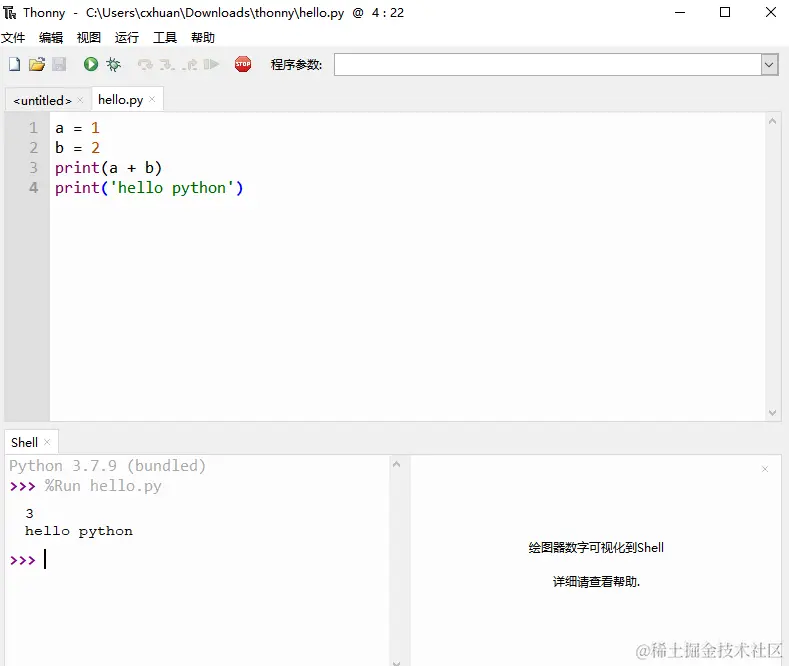Viewport: 789px width, 666px height.
Task: Open the 视图 menu
Action: tap(89, 38)
